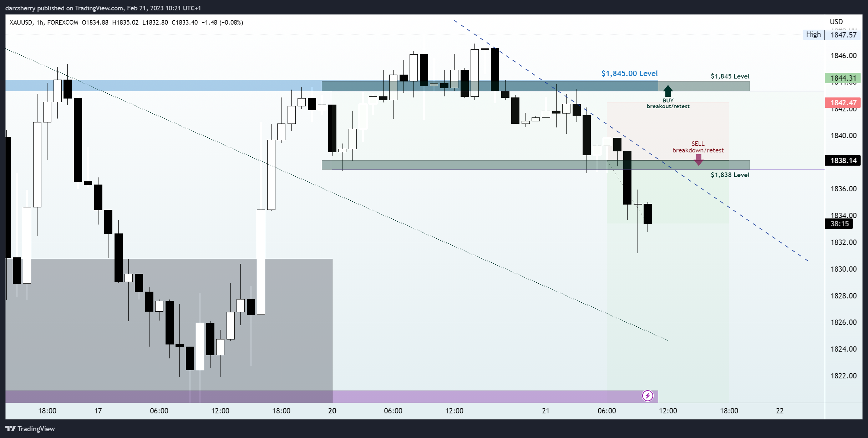Image resolution: width=868 pixels, height=438 pixels.
Task: Click the red 1842.47 price tag
Action: tap(843, 103)
